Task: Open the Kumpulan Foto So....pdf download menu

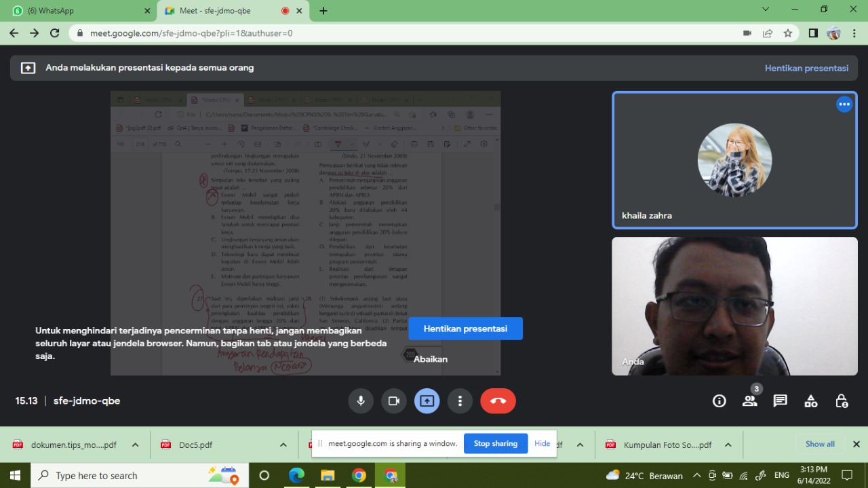Action: coord(728,445)
